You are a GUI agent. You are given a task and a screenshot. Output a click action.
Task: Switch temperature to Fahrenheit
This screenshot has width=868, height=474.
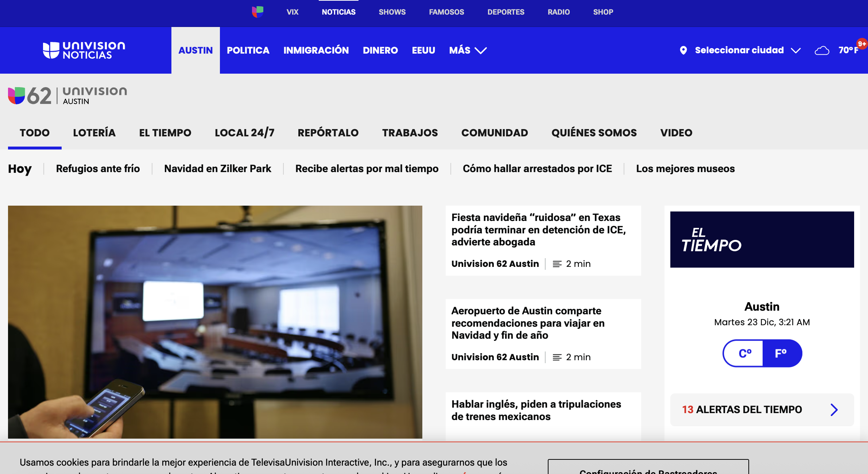click(781, 353)
